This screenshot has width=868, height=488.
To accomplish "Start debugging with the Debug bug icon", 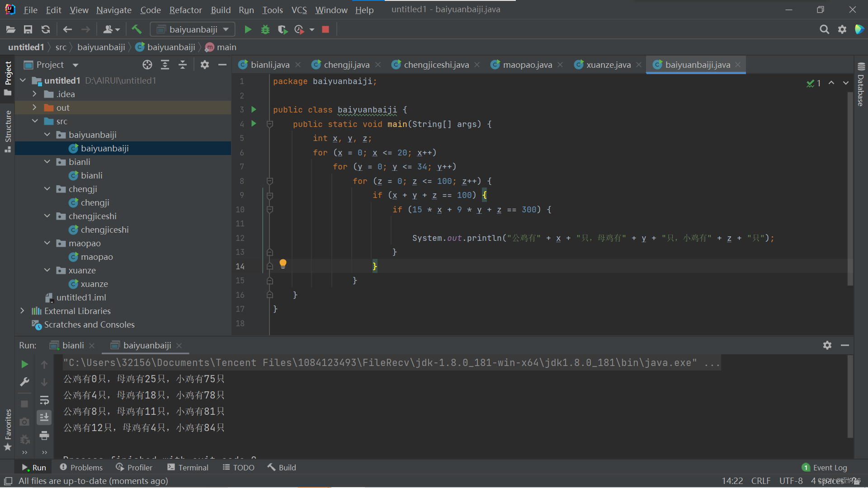I will 265,29.
